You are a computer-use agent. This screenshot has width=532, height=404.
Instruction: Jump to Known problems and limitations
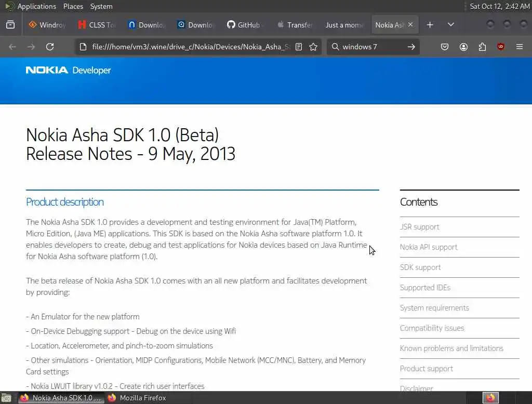point(451,348)
